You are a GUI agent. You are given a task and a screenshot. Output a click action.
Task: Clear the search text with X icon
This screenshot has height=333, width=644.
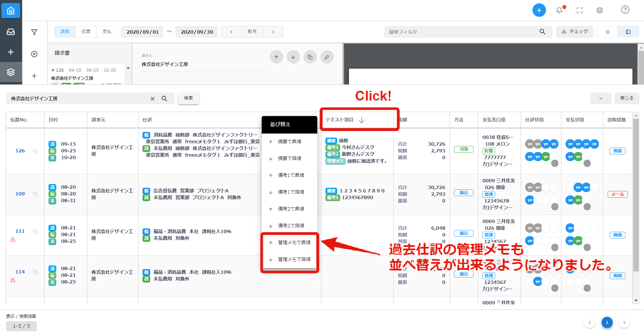coord(153,99)
